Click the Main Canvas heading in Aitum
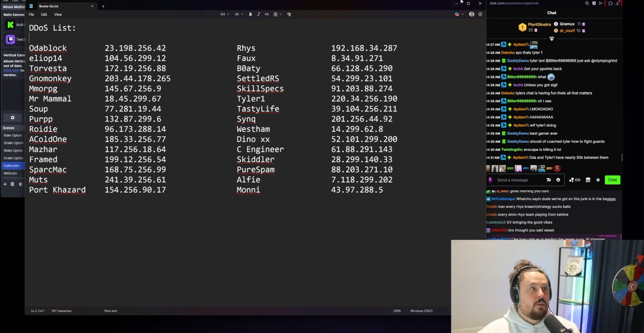The width and height of the screenshot is (644, 333). 14,15
